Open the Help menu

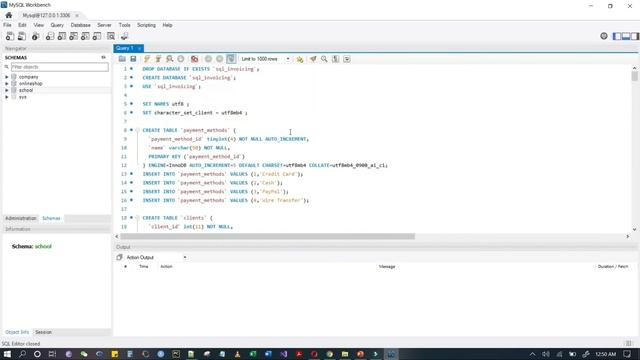point(167,25)
